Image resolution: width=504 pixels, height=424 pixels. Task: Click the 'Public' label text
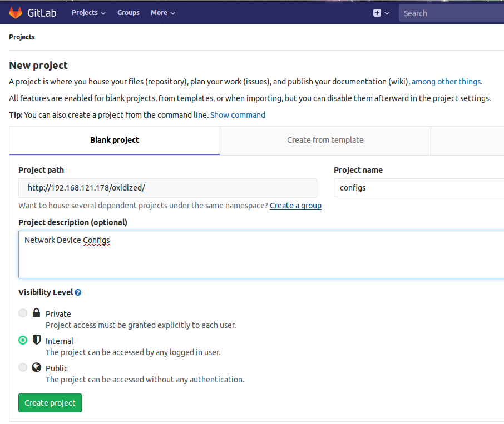(x=57, y=368)
